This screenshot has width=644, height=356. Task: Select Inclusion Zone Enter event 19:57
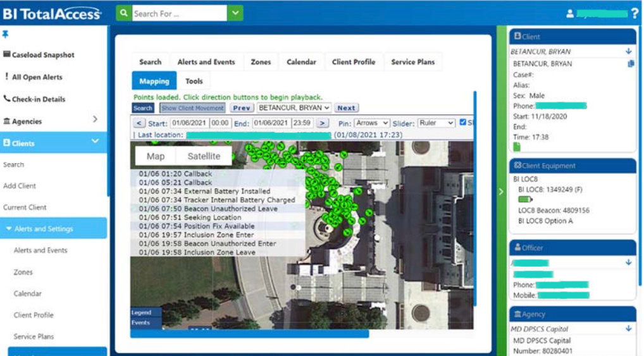(x=196, y=235)
